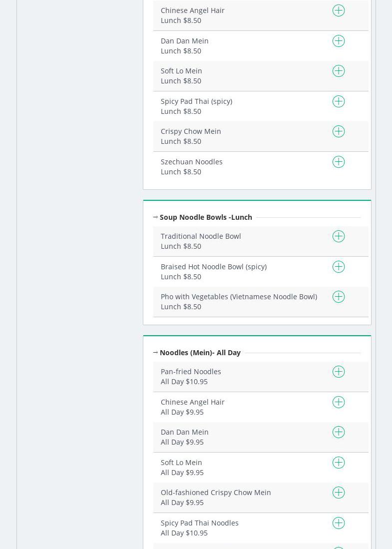
Task: Add Braised Hot Noodle Bowl plus icon
Action: tap(339, 267)
